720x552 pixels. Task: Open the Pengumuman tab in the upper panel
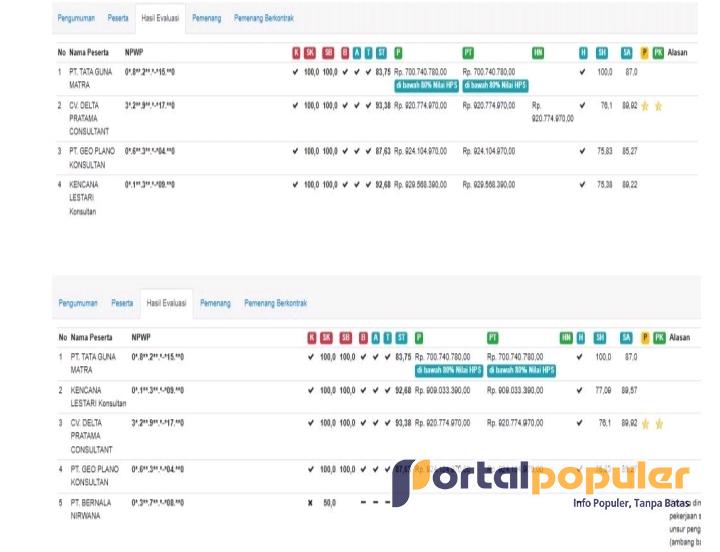coord(77,18)
